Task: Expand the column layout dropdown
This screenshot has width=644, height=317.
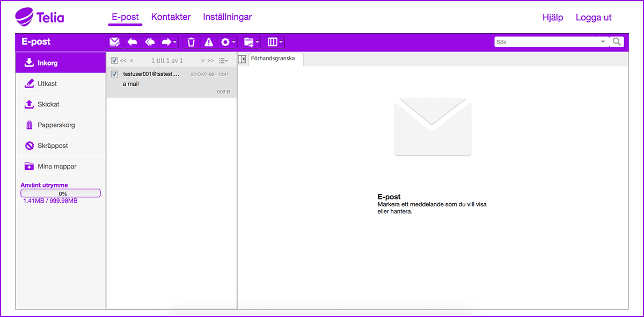Action: point(275,42)
